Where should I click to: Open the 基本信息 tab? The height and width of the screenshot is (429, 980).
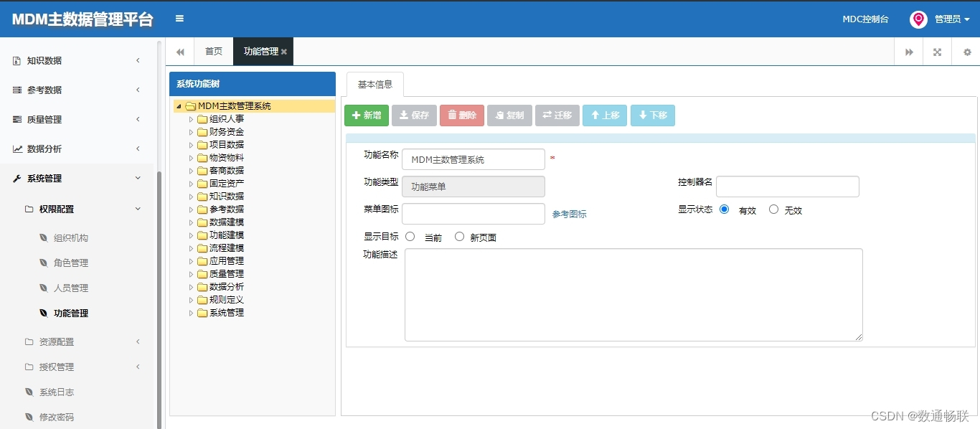tap(375, 85)
